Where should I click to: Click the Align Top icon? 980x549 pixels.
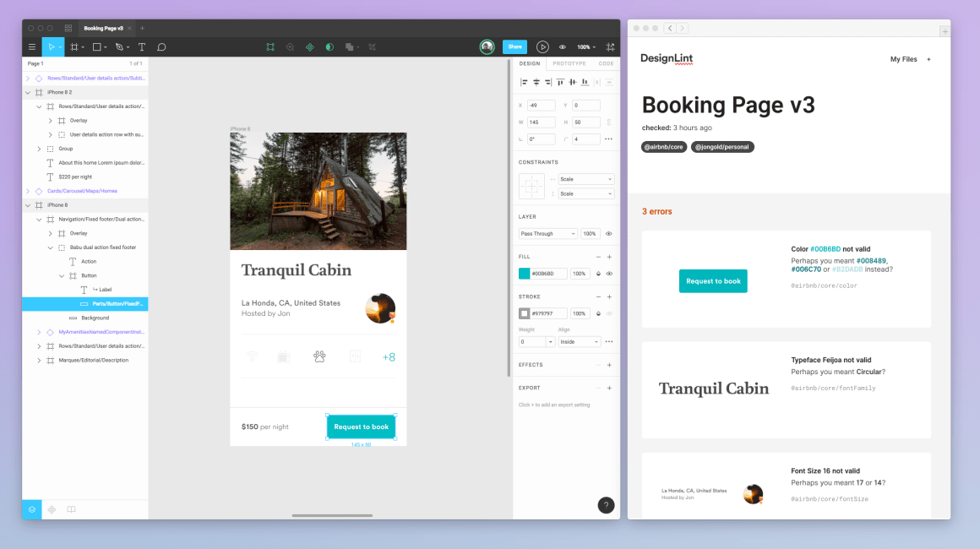pos(561,82)
